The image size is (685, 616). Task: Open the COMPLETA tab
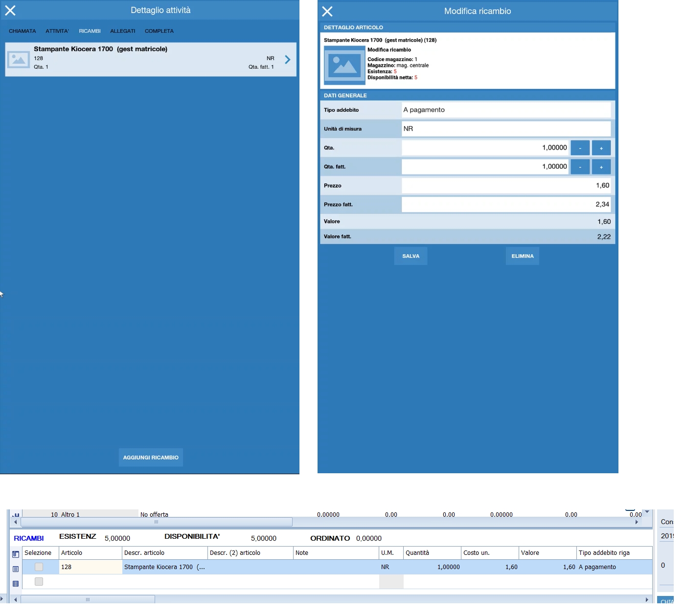coord(160,31)
